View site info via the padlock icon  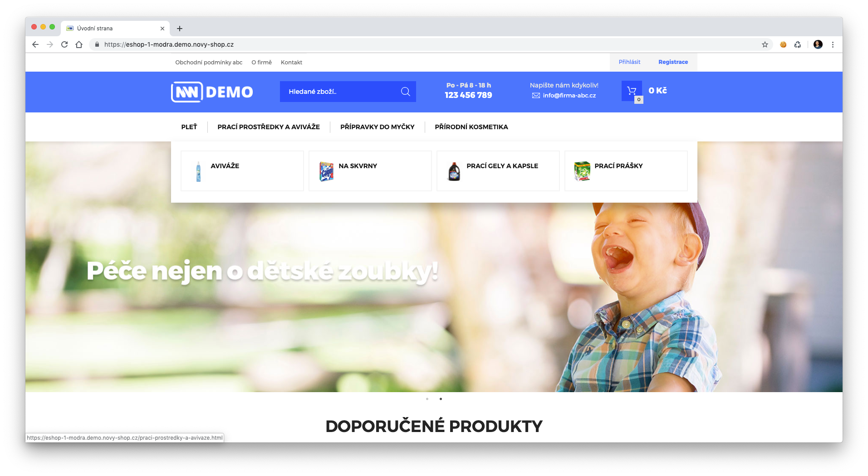point(97,44)
